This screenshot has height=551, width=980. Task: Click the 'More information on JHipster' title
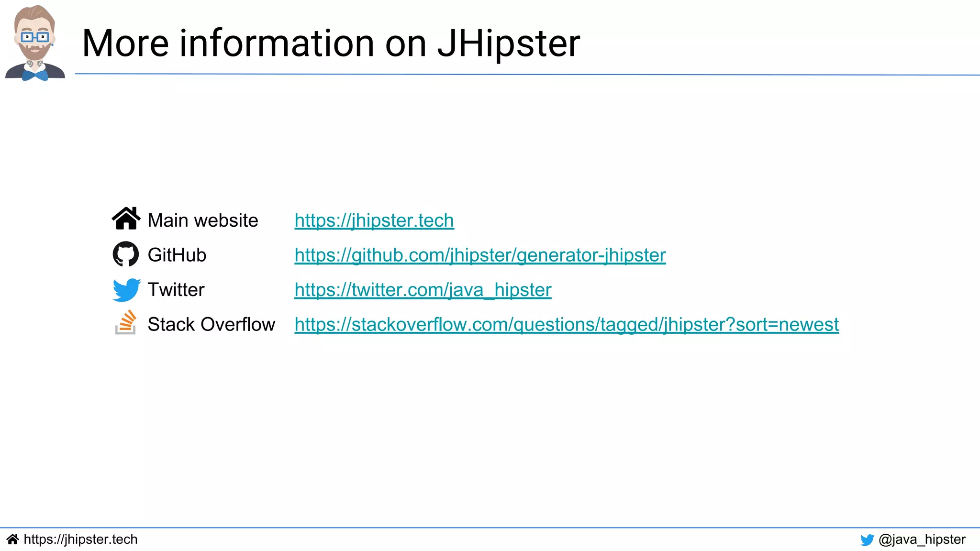pos(331,43)
